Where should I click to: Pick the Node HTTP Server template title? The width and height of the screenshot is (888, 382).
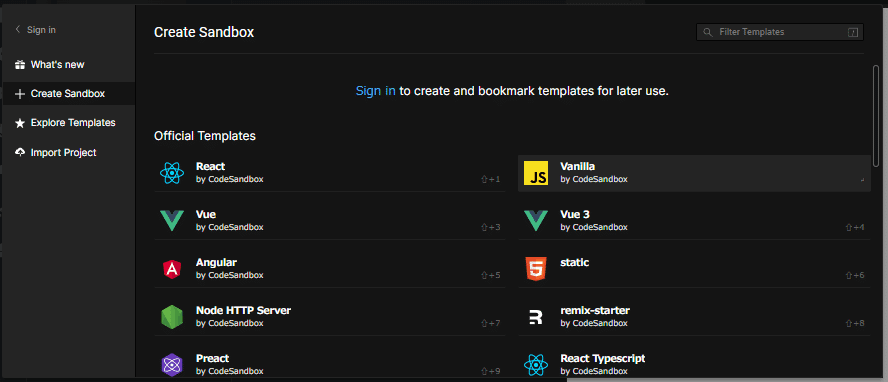click(244, 310)
